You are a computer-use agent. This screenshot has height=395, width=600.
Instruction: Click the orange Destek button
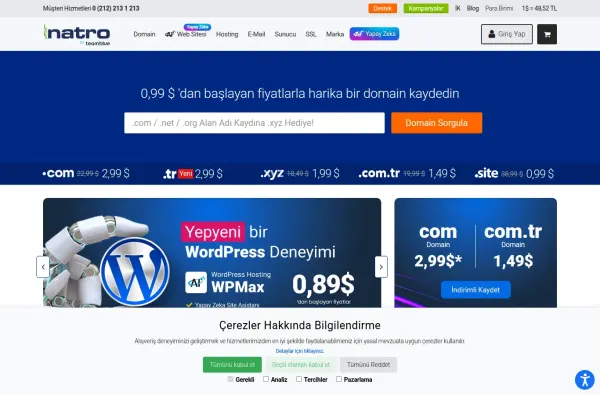click(383, 8)
